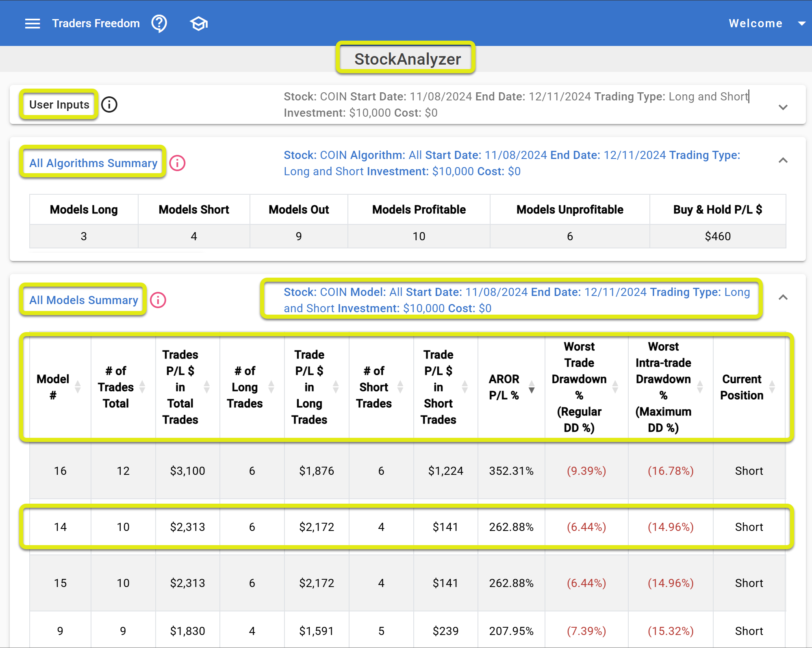Sort by Worst Trade Drawdown % column

[x=615, y=387]
